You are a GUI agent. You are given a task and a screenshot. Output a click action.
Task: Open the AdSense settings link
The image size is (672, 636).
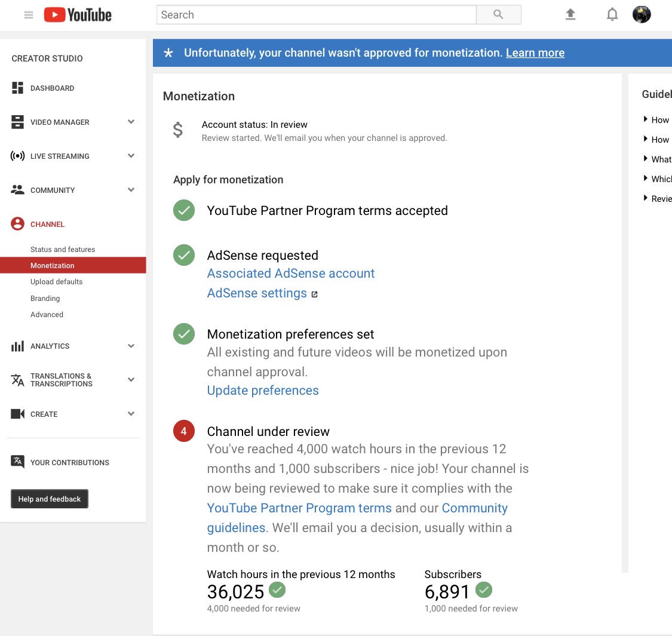[257, 293]
